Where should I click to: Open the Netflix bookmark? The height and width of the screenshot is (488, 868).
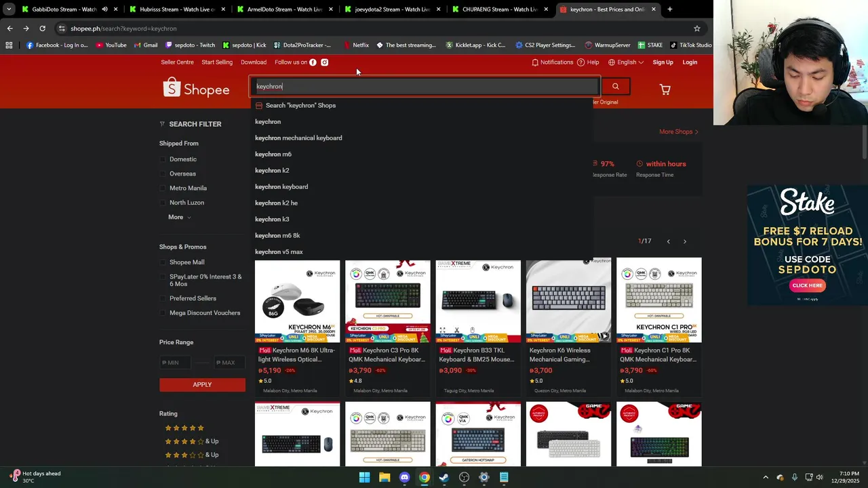click(x=356, y=45)
